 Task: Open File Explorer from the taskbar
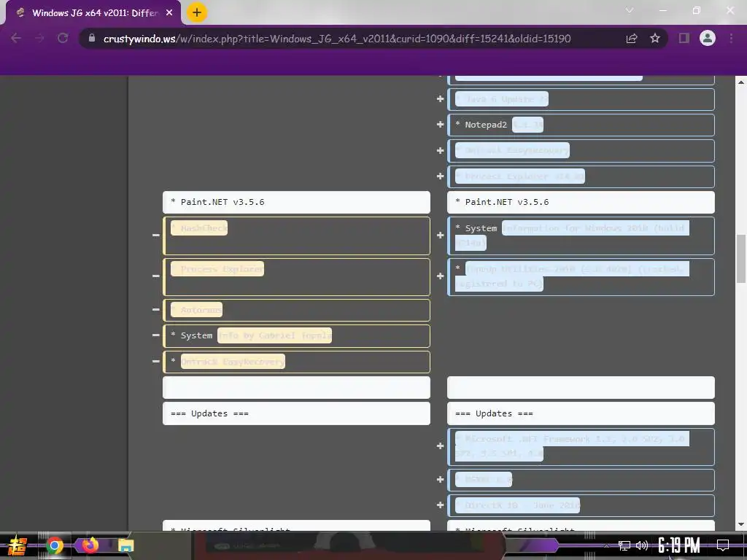coord(126,545)
